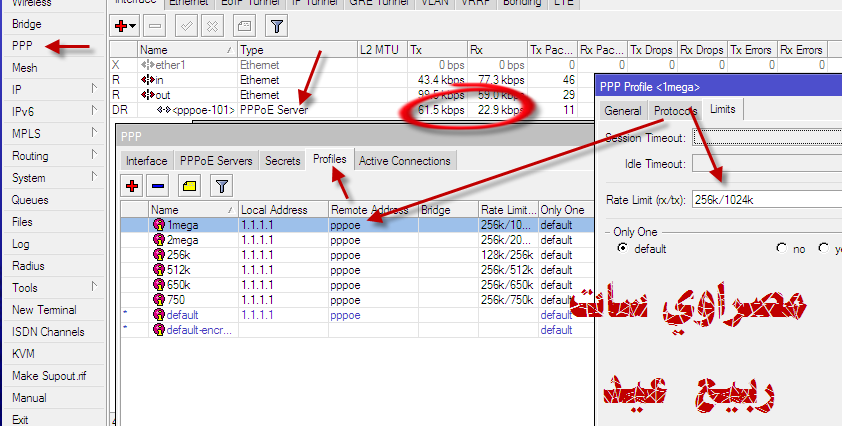
Task: Select the default profile icon
Action: [159, 315]
